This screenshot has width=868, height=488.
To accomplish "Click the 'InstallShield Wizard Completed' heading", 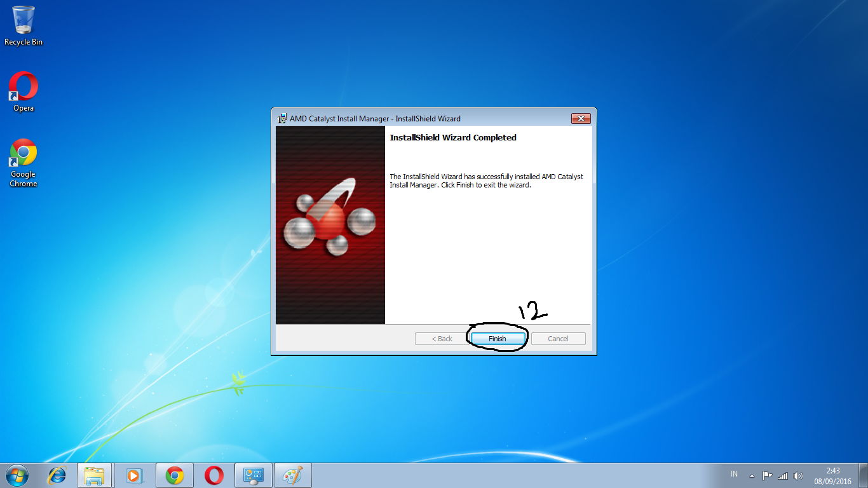I will coord(453,137).
